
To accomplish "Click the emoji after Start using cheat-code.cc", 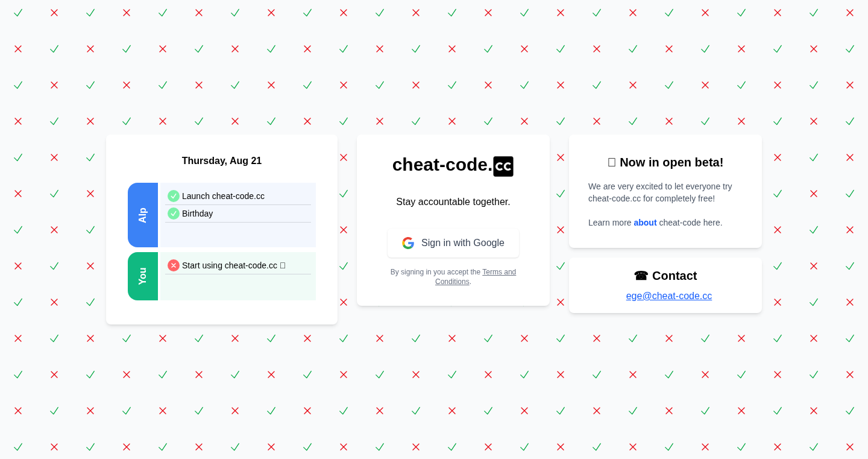I will pos(283,265).
